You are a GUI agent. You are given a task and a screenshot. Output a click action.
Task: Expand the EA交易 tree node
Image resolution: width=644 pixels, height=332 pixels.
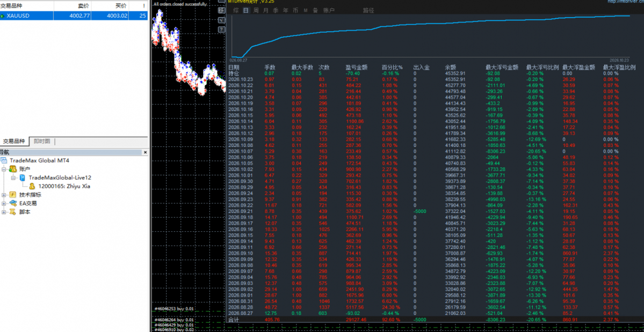4,203
